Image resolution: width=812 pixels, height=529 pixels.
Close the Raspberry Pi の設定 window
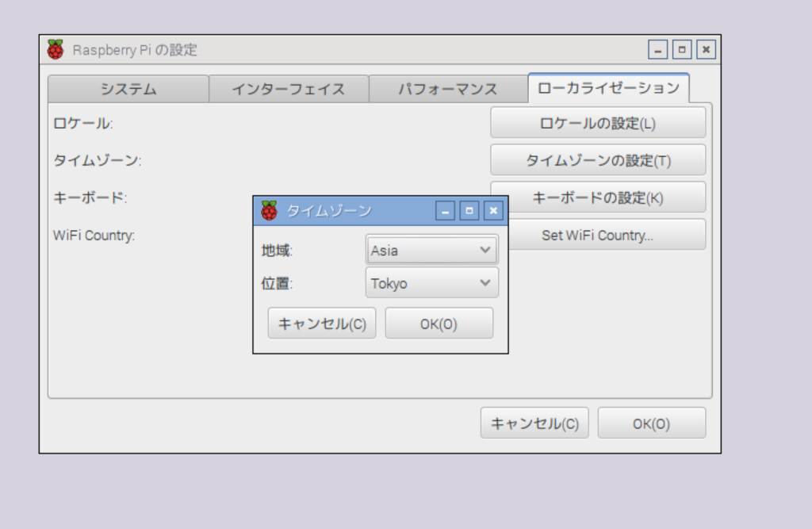(707, 50)
